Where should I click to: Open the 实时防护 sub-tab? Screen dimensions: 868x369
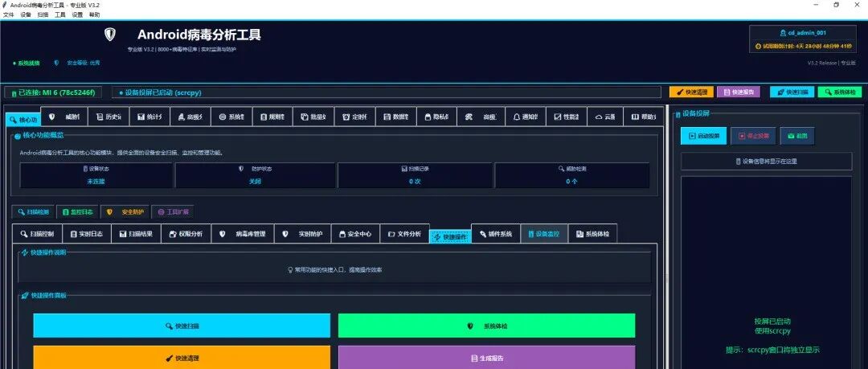[303, 234]
